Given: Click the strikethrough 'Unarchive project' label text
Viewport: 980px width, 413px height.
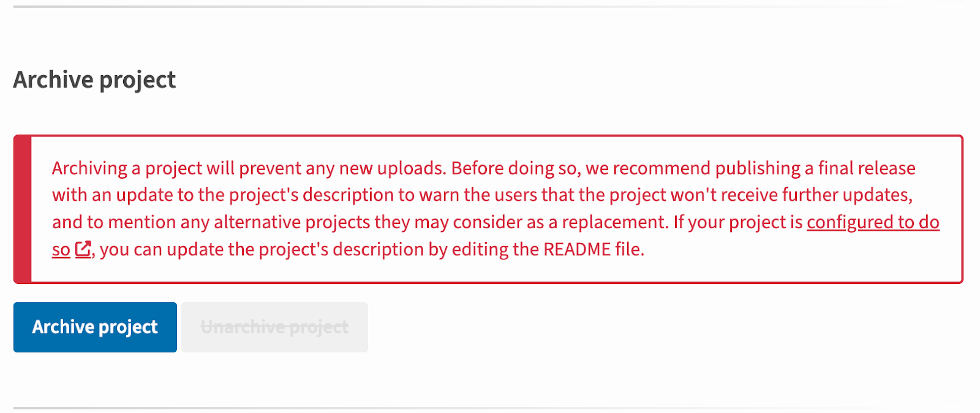Looking at the screenshot, I should pos(274,327).
